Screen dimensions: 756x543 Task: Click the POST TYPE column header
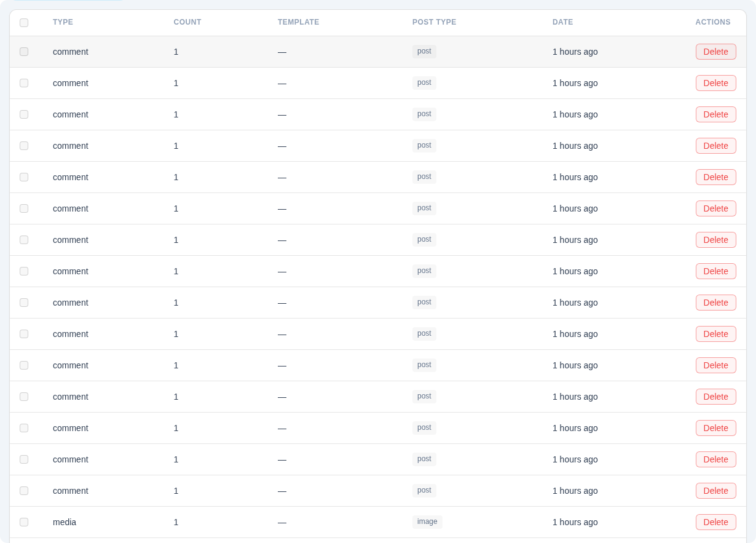(435, 22)
